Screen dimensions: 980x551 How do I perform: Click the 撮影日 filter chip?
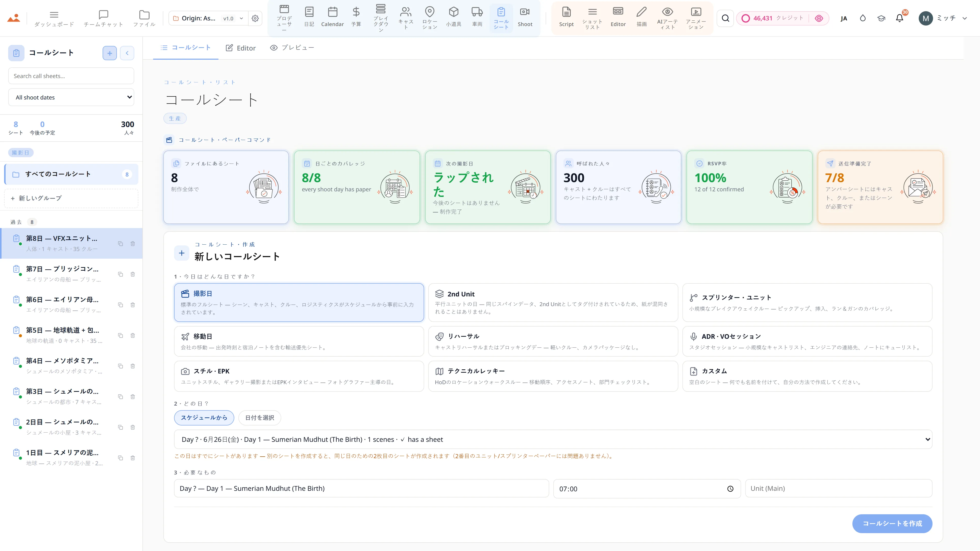click(x=20, y=153)
